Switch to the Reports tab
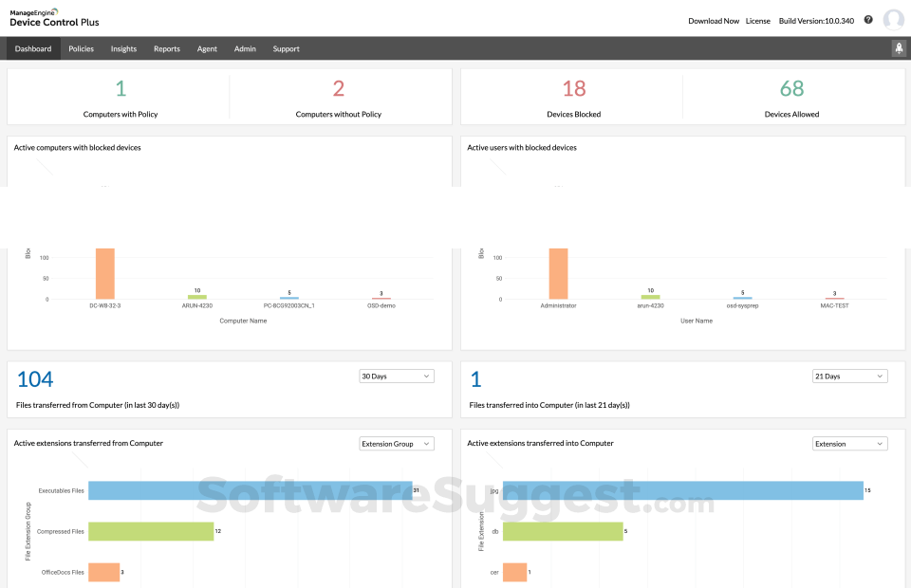Screen dimensions: 911x588 point(166,47)
